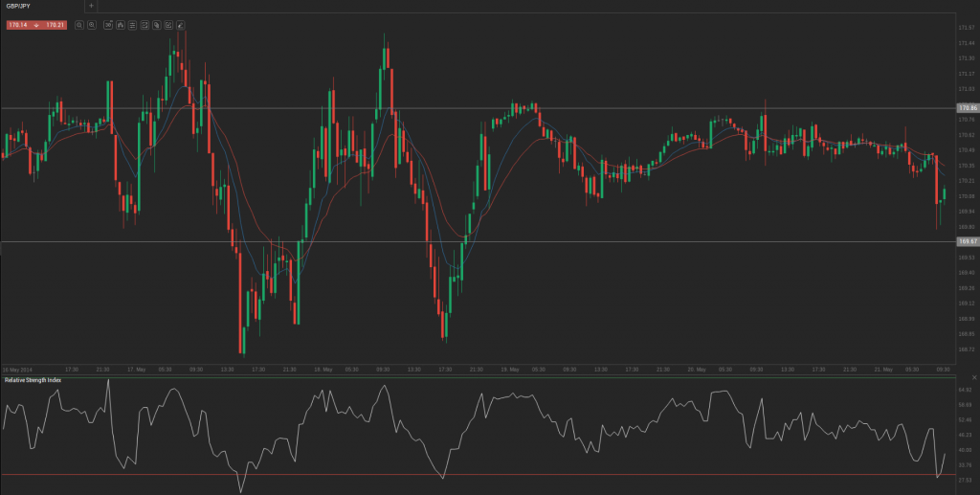Viewport: 980px width, 495px height.
Task: Click the 27.53 RSI scale value
Action: pyautogui.click(x=965, y=480)
